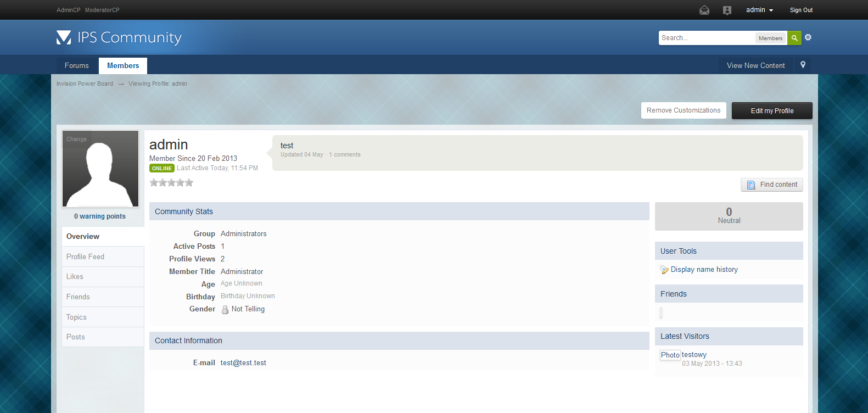Click the Sign Out link
The height and width of the screenshot is (413, 868).
801,10
